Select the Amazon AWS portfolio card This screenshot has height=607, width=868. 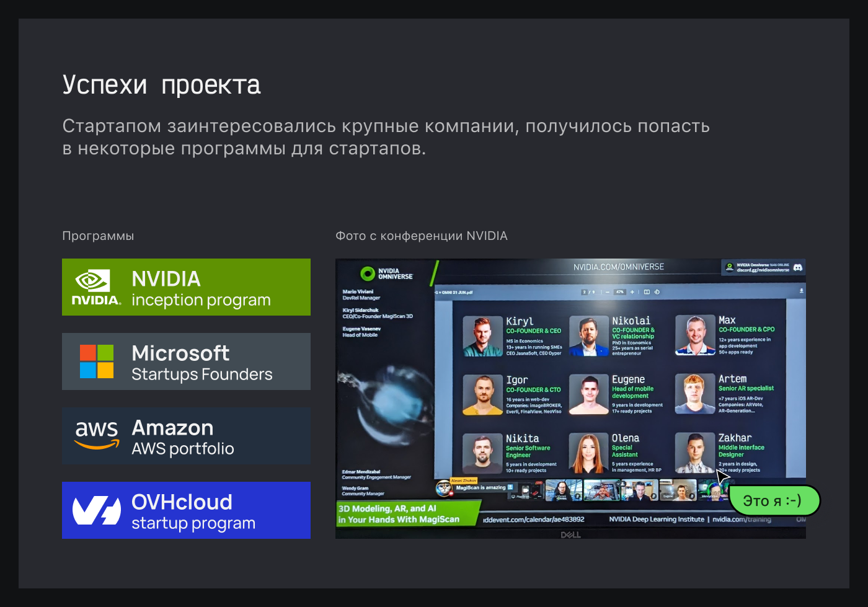click(186, 436)
